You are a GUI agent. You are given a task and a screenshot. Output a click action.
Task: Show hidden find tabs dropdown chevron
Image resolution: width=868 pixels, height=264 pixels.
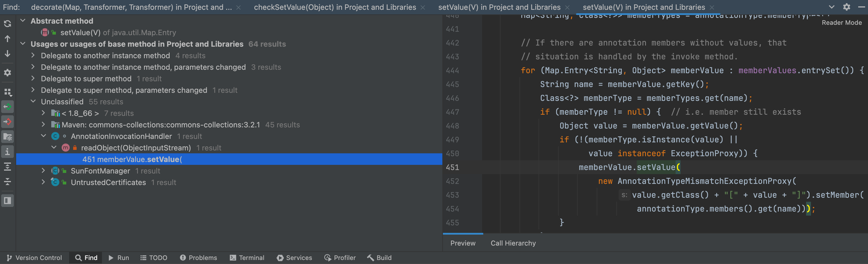pyautogui.click(x=831, y=7)
